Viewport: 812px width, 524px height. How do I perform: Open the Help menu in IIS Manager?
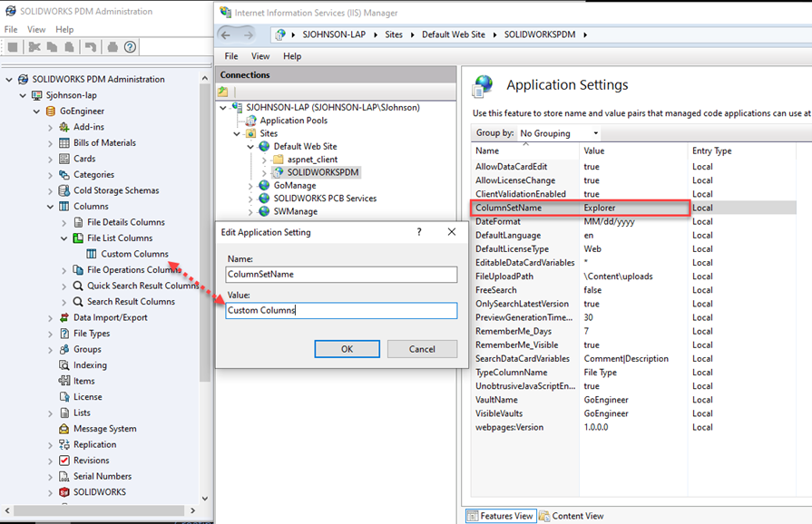pyautogui.click(x=292, y=56)
